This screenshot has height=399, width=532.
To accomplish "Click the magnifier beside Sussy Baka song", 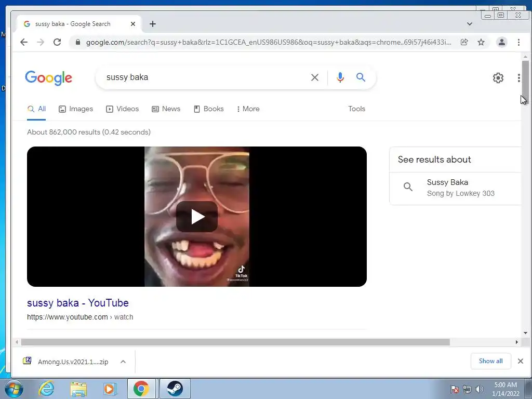I will point(408,187).
